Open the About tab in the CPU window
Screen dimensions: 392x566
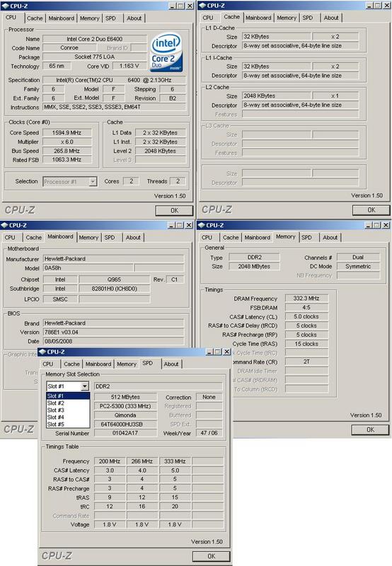pyautogui.click(x=134, y=18)
